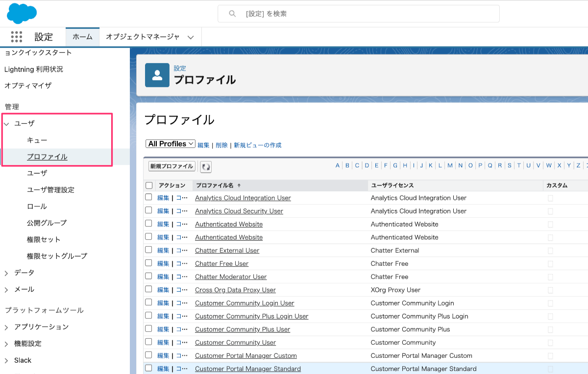Open Lightning 利用状況 in sidebar
The height and width of the screenshot is (374, 588).
pos(34,69)
